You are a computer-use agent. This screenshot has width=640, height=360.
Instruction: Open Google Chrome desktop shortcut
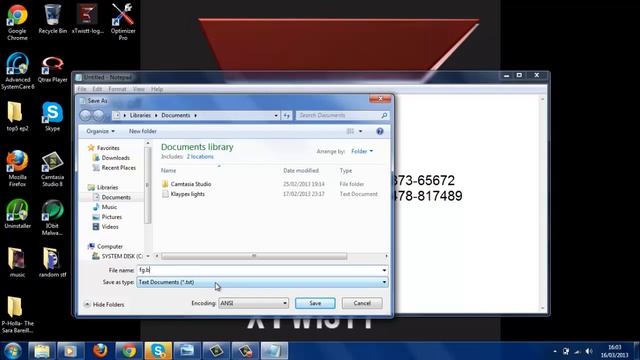tap(17, 22)
